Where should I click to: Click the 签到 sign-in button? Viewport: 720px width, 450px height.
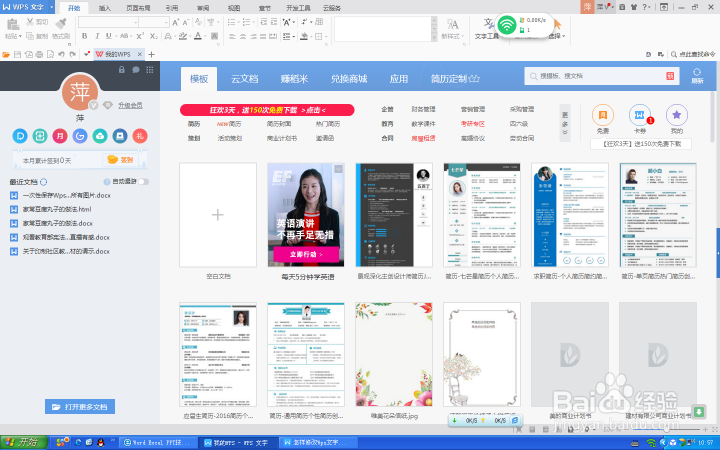[x=120, y=160]
